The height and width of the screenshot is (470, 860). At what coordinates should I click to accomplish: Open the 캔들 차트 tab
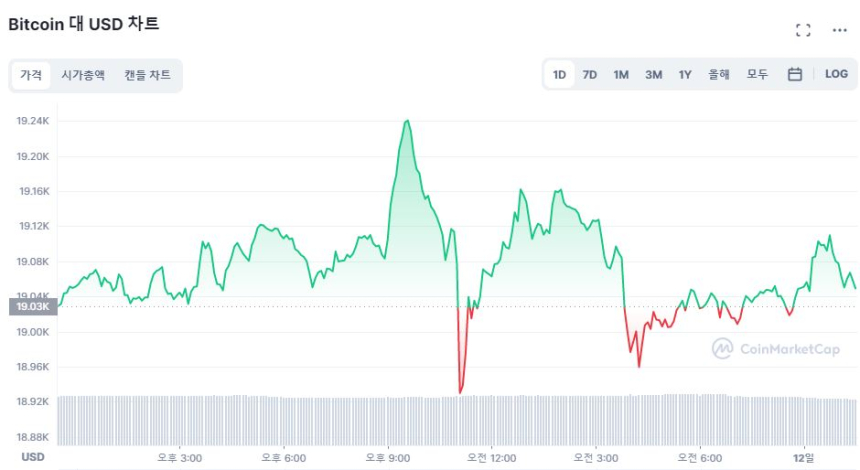pyautogui.click(x=147, y=75)
